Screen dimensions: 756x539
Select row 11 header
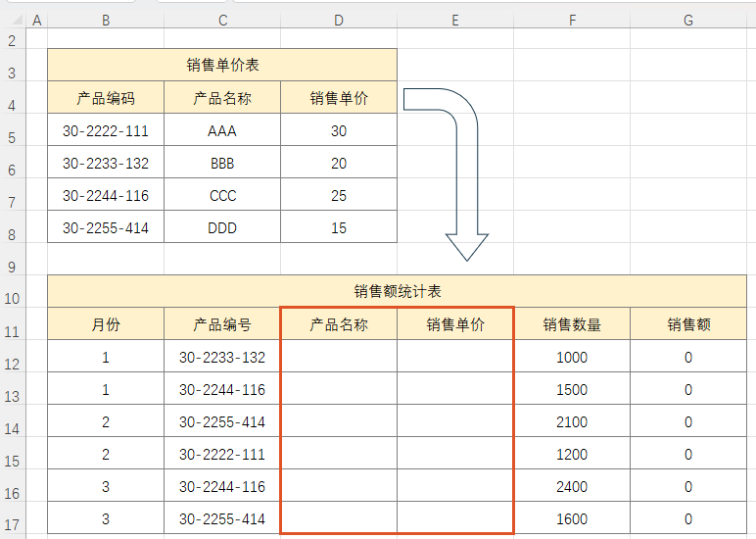point(13,323)
